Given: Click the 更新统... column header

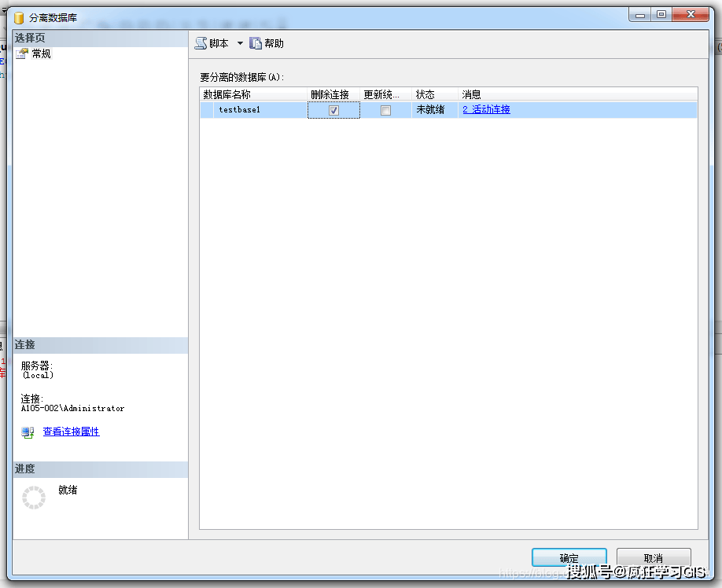Looking at the screenshot, I should pos(386,94).
